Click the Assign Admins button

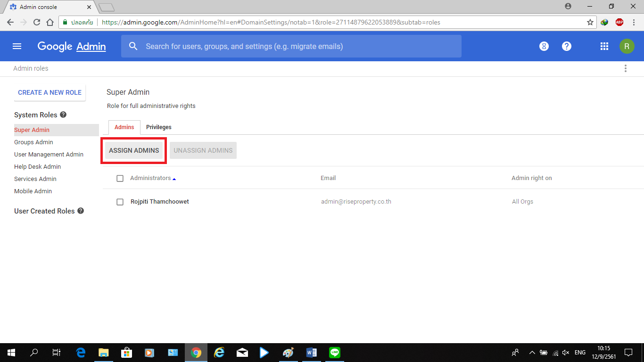pos(134,150)
